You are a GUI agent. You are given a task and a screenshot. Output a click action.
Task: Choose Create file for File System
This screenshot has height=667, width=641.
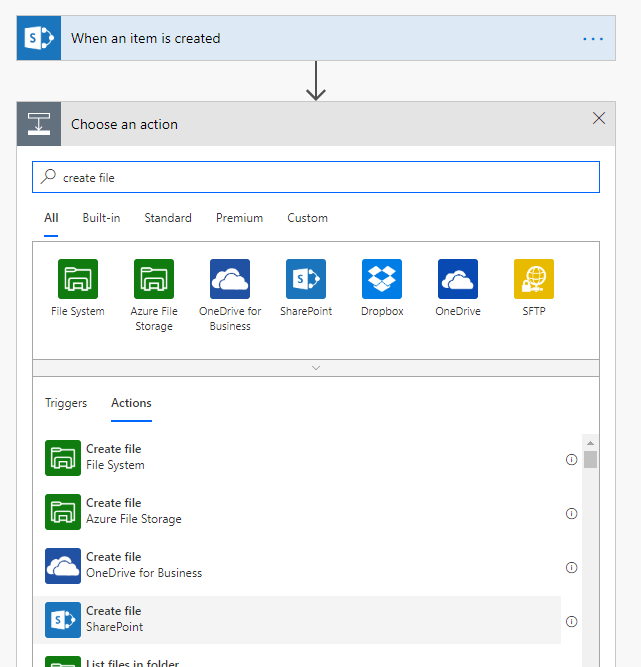point(298,458)
